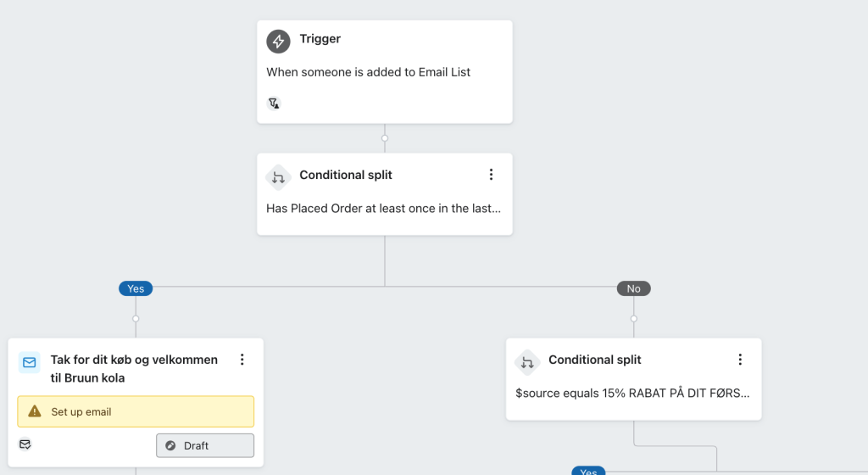Click the connector node under the Yes label

[136, 319]
